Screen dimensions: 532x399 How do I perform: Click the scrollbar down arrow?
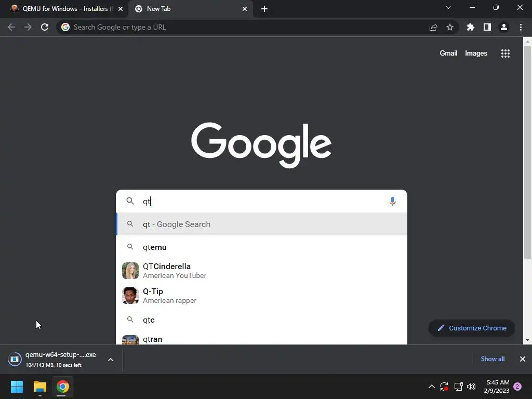(527, 340)
